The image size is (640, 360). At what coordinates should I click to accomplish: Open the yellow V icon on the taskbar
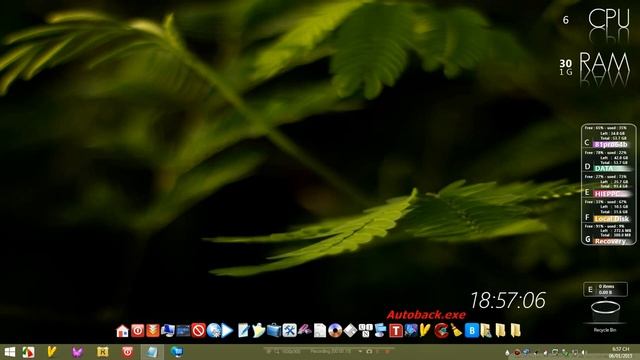pyautogui.click(x=51, y=352)
